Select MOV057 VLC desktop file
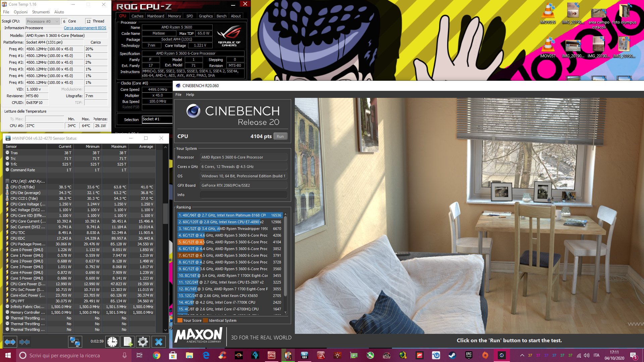This screenshot has height=362, width=644. (548, 47)
